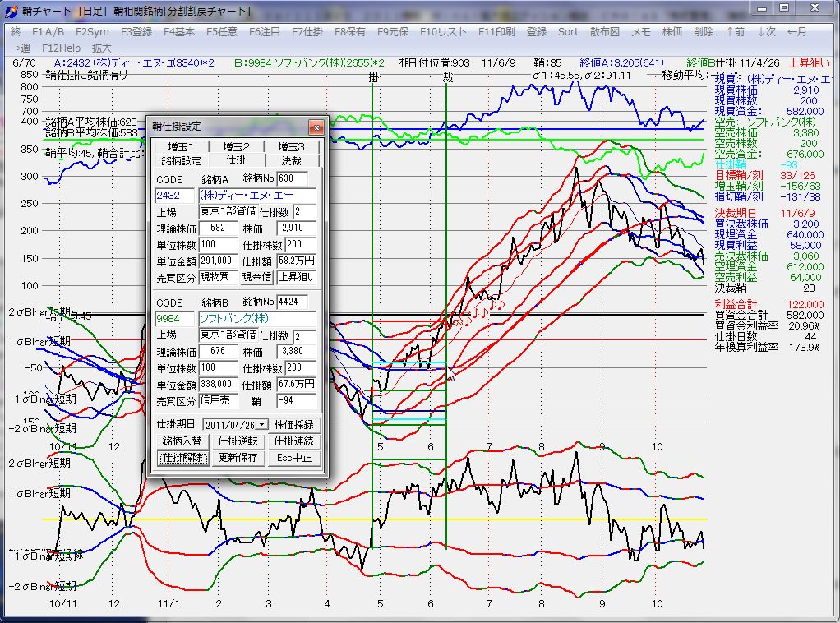Click Esc中止 to cancel

293,458
